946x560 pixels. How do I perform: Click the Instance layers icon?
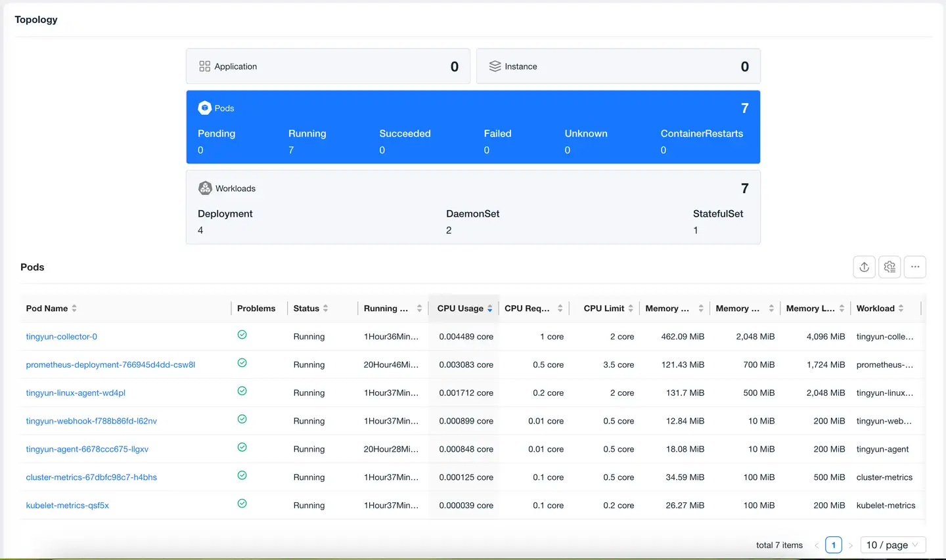pyautogui.click(x=495, y=66)
